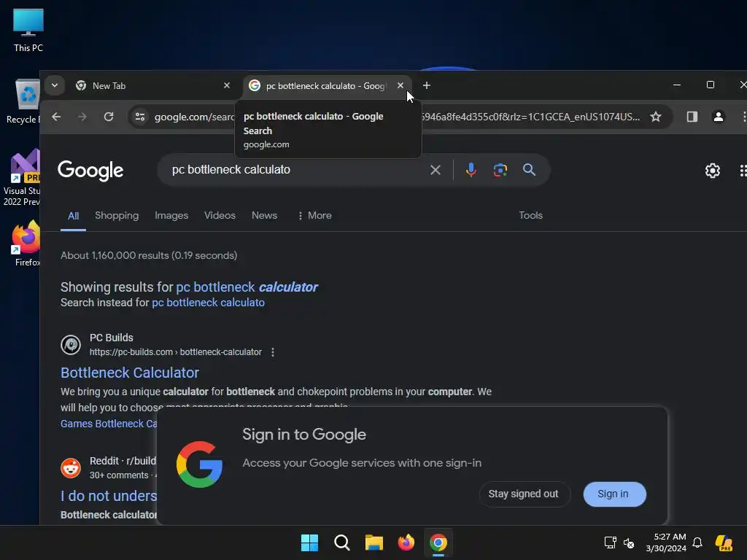This screenshot has height=560, width=747.
Task: Open the Games Bottleneck Calculator sitelink
Action: tap(109, 424)
